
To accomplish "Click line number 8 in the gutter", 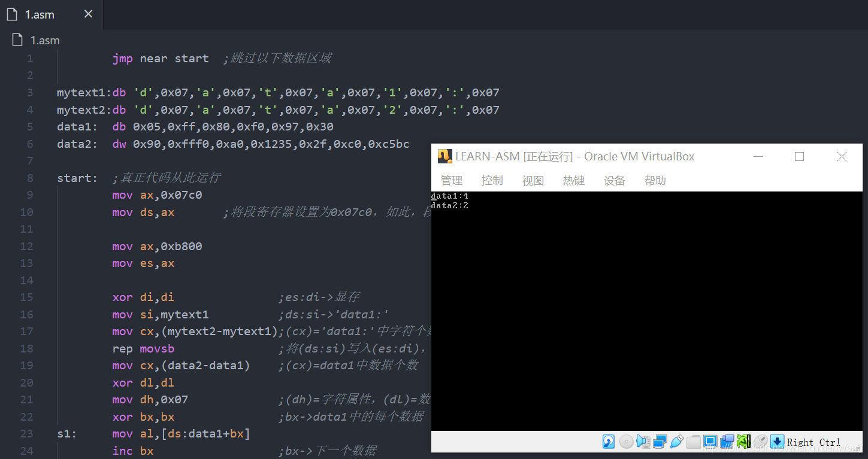I will tap(30, 178).
